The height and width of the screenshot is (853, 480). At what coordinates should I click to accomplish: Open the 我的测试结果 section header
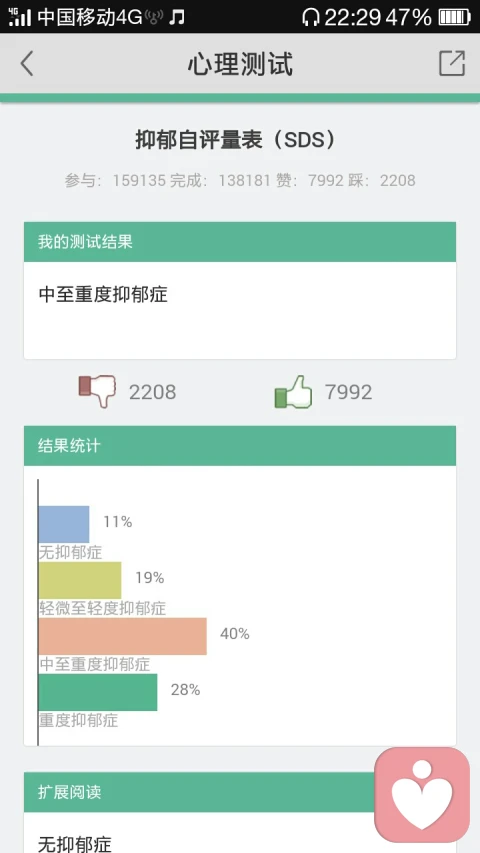click(240, 242)
